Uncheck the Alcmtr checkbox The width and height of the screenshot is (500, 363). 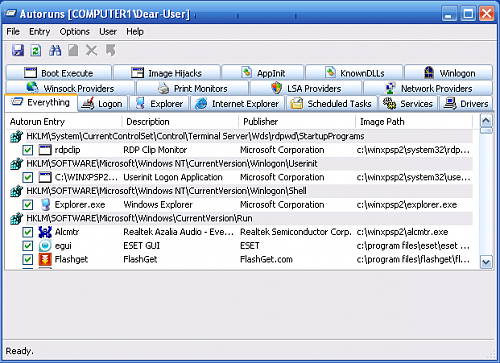coord(28,232)
